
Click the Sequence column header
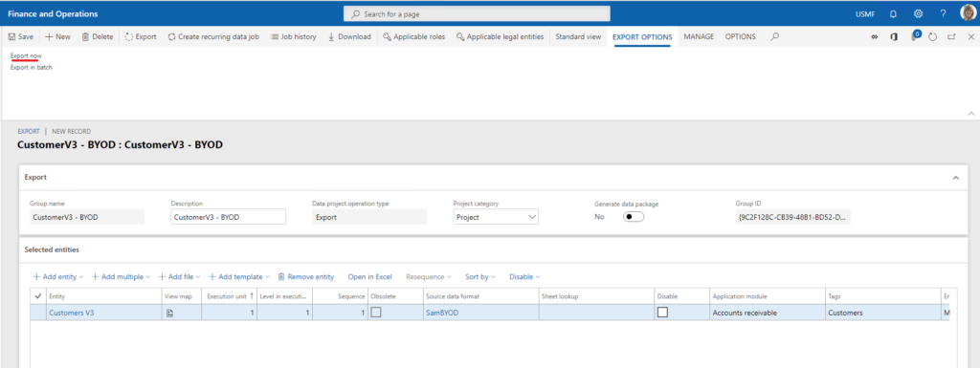[341, 296]
